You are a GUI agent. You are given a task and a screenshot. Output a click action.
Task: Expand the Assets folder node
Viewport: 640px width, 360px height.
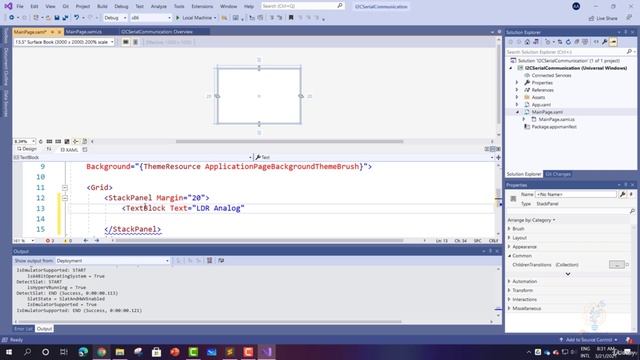click(x=517, y=98)
